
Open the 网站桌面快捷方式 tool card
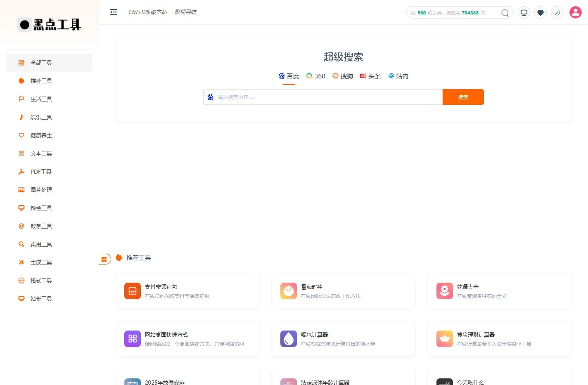click(x=187, y=339)
